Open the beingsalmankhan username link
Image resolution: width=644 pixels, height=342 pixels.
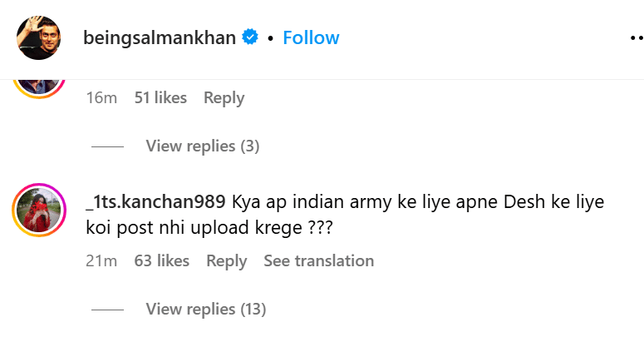tap(160, 37)
